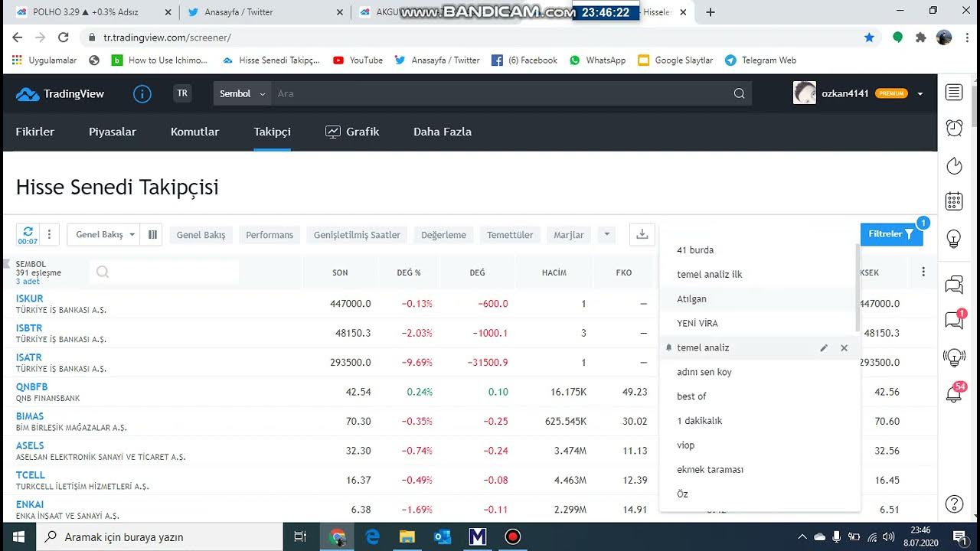Bookmark this page with the star icon
The width and height of the screenshot is (980, 551).
pos(869,37)
